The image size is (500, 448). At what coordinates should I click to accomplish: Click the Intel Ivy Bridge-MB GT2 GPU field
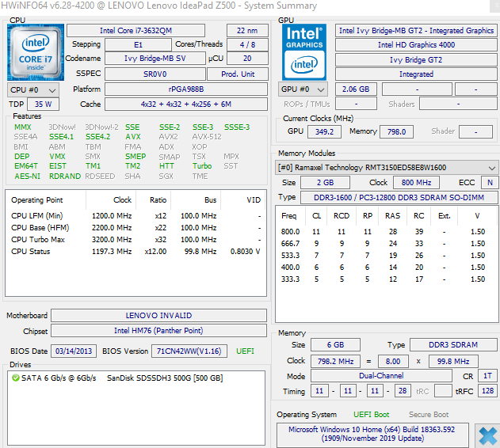pos(416,31)
